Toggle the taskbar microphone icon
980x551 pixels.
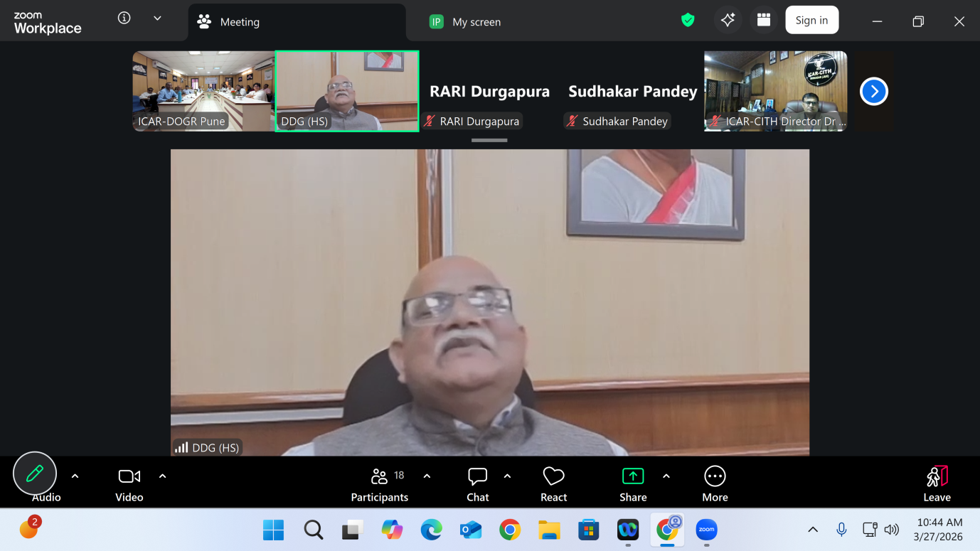point(841,530)
